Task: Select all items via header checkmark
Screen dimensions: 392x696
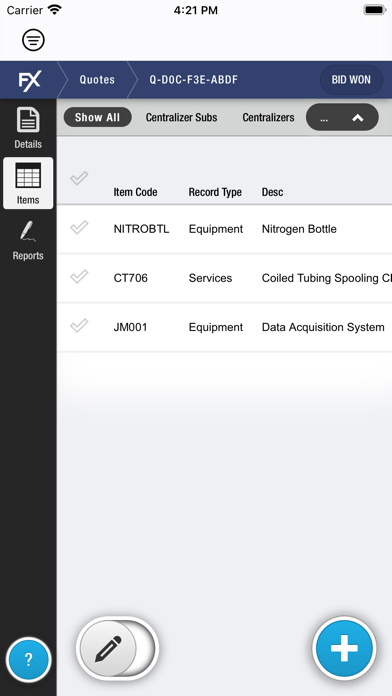Action: click(79, 178)
